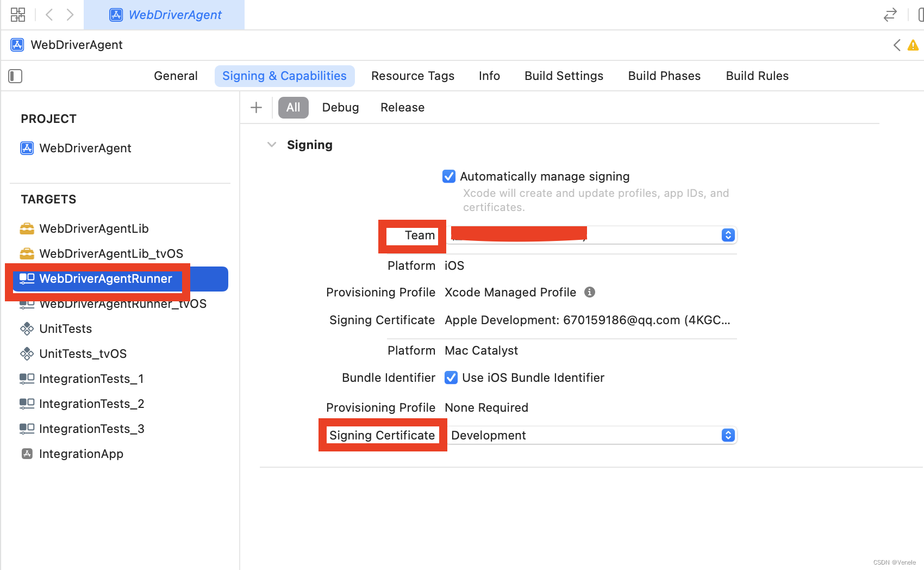Image resolution: width=924 pixels, height=570 pixels.
Task: Go back in editor history
Action: [49, 15]
